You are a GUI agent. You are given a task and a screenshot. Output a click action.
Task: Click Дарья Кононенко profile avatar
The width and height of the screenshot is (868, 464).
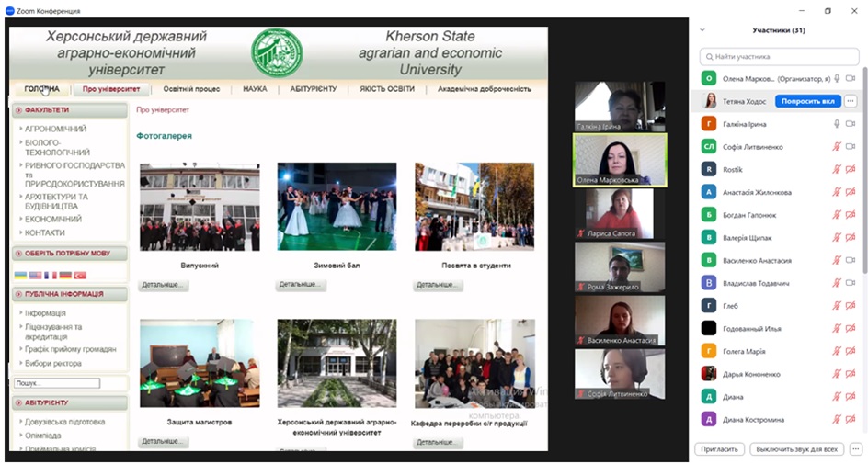tap(709, 374)
